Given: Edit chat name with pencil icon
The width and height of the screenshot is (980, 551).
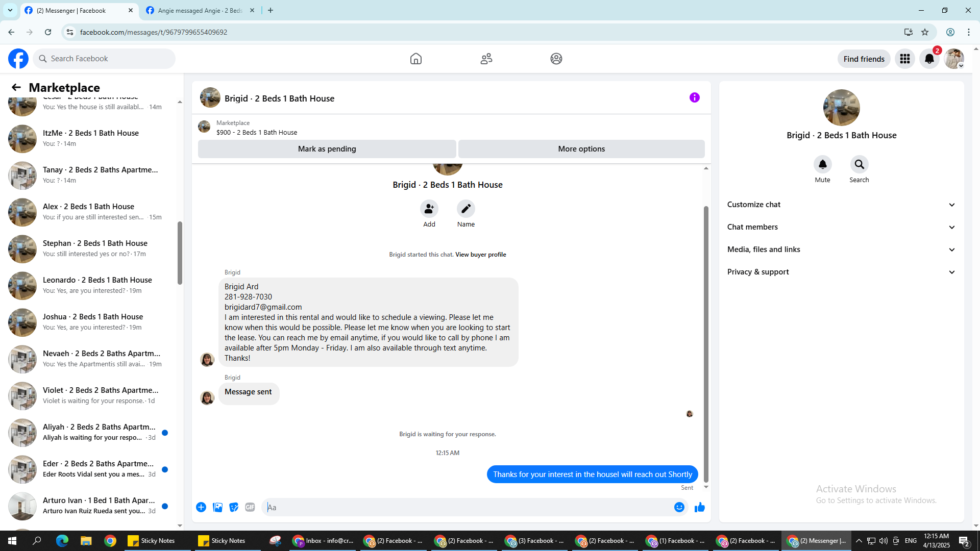Looking at the screenshot, I should coord(466,209).
